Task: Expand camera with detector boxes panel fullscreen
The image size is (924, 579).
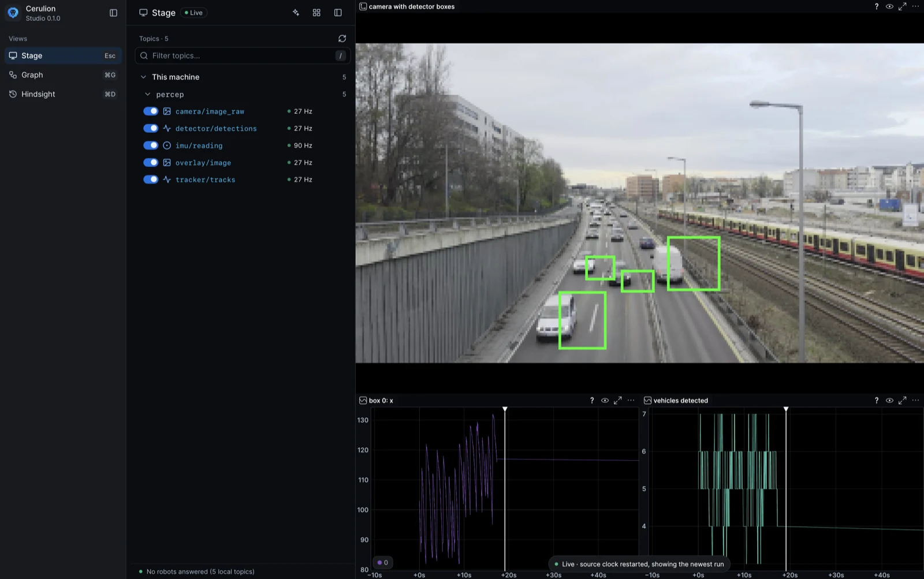Action: tap(902, 6)
